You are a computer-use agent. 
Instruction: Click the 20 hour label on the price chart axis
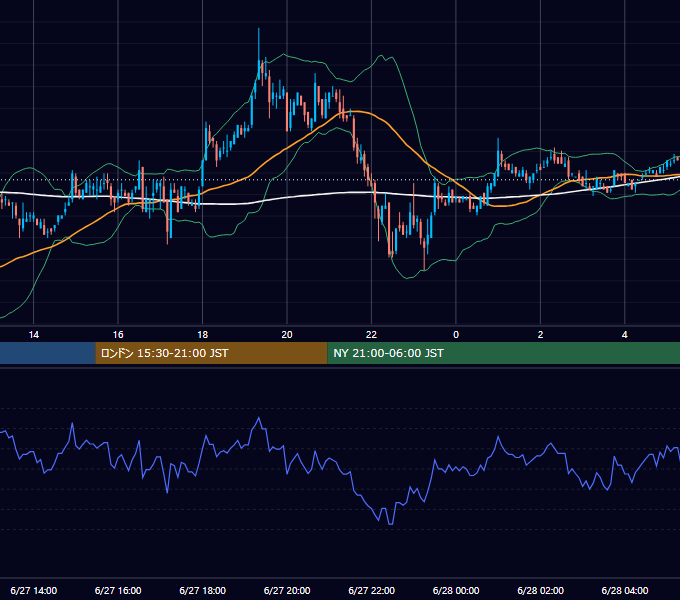pyautogui.click(x=287, y=335)
